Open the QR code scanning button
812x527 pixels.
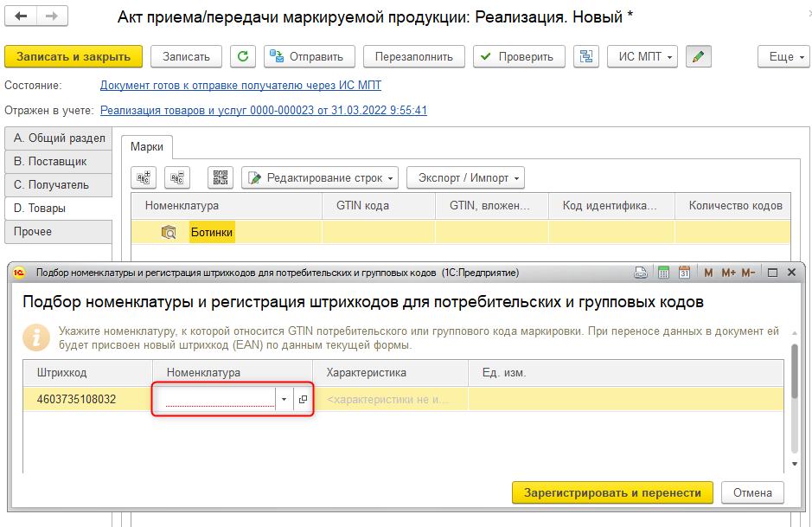221,177
